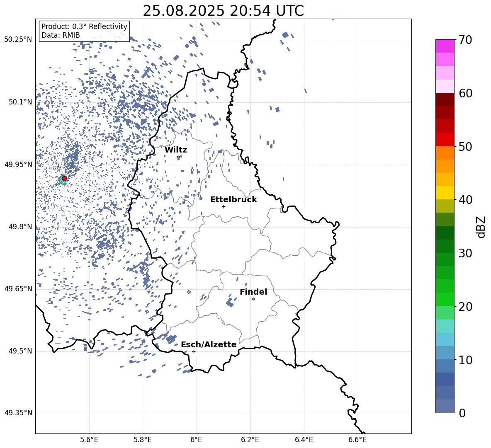Click the dBZ colorbar label
The image size is (491, 448).
481,227
